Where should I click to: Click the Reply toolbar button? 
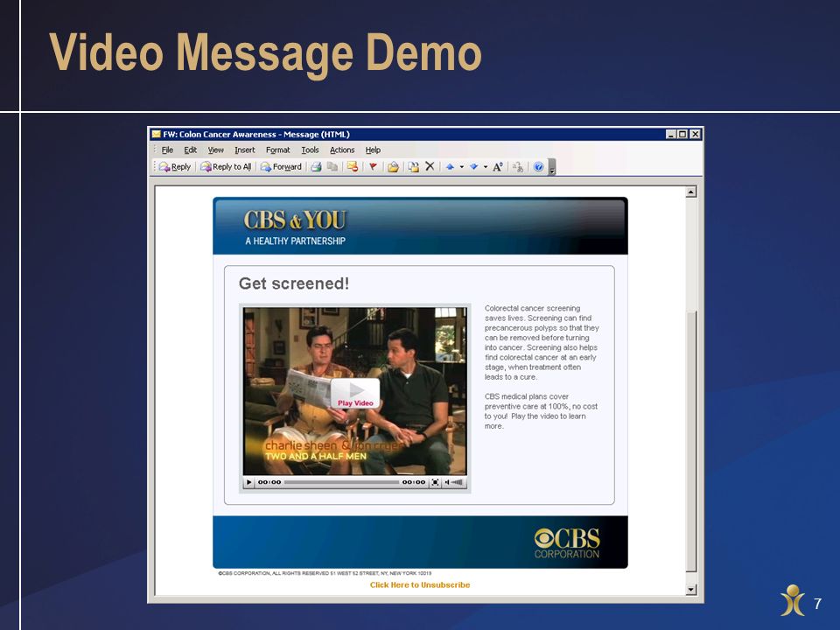point(175,166)
